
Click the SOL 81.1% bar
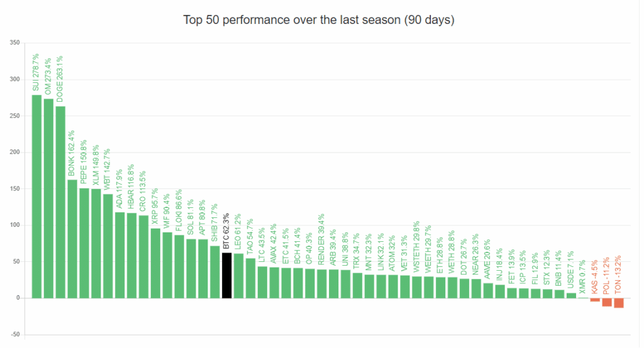[x=191, y=268]
